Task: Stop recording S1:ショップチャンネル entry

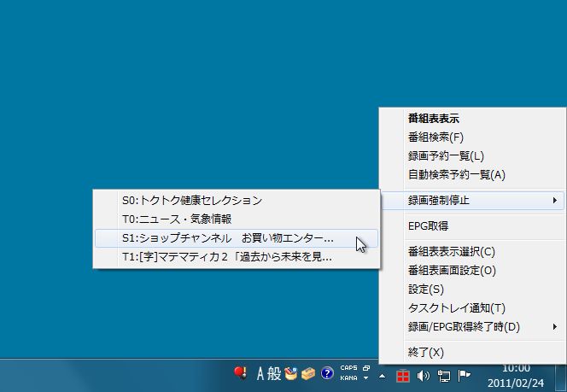Action: coord(237,238)
